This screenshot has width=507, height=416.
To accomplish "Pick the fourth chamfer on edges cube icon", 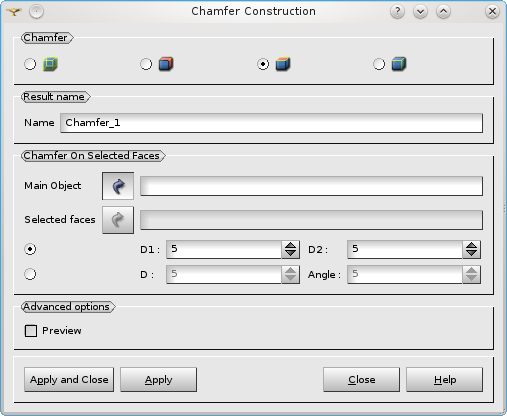I will point(399,64).
